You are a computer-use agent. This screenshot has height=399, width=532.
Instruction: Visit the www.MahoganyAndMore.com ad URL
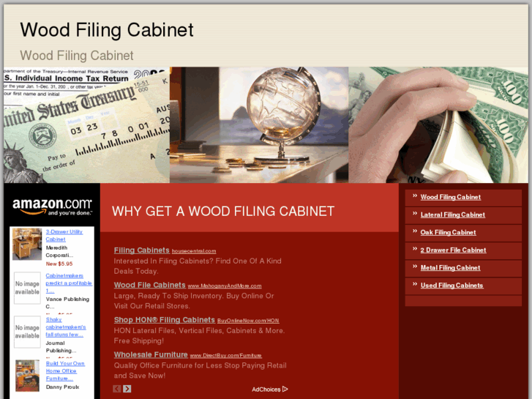(225, 286)
